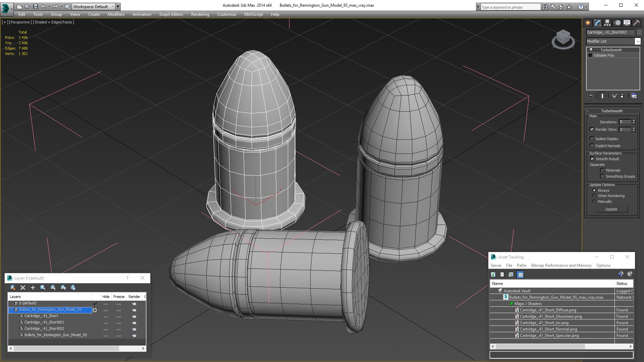Click the Customize menu in the menu bar
Image resolution: width=644 pixels, height=362 pixels.
click(x=226, y=14)
